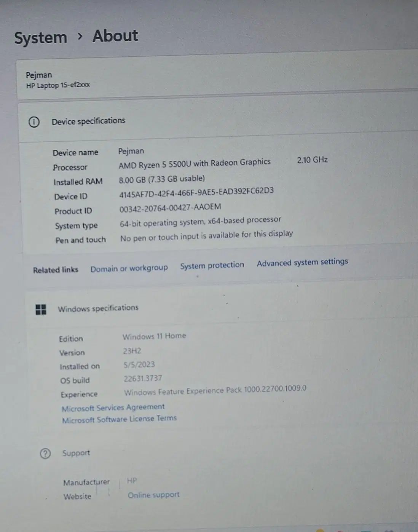This screenshot has height=532, width=418.
Task: Click HP Laptop 15-ef2xxx model text
Action: click(x=58, y=85)
